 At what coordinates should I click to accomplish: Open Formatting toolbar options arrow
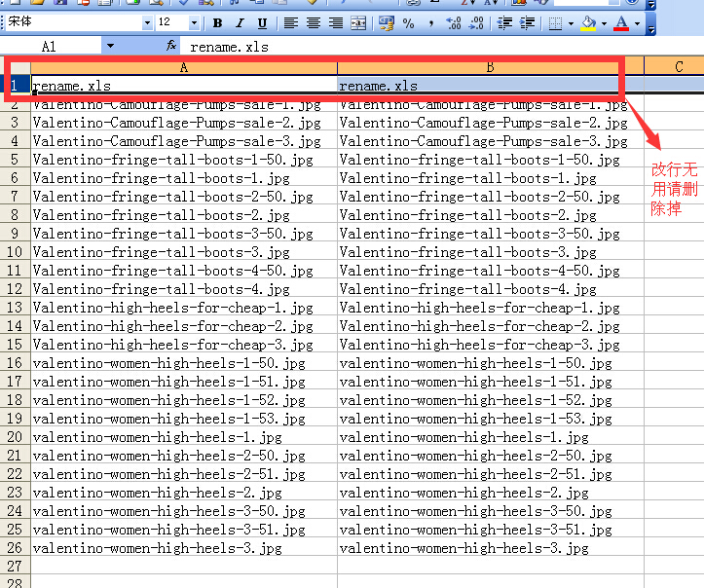tap(651, 23)
